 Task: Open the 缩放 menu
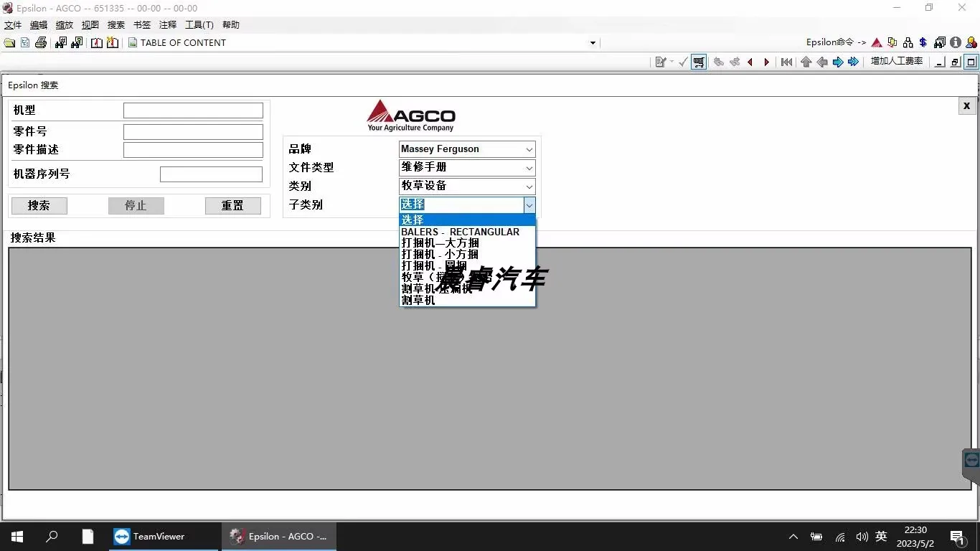[65, 25]
